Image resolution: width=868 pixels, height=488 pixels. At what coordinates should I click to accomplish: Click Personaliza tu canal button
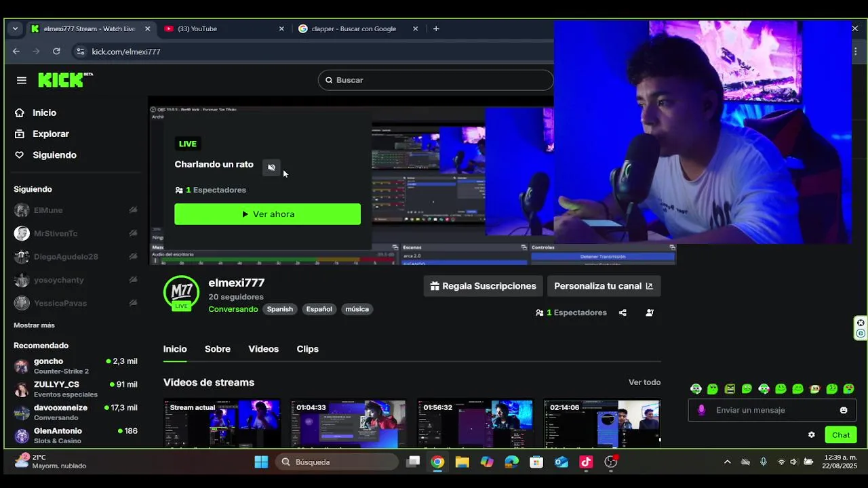[604, 286]
